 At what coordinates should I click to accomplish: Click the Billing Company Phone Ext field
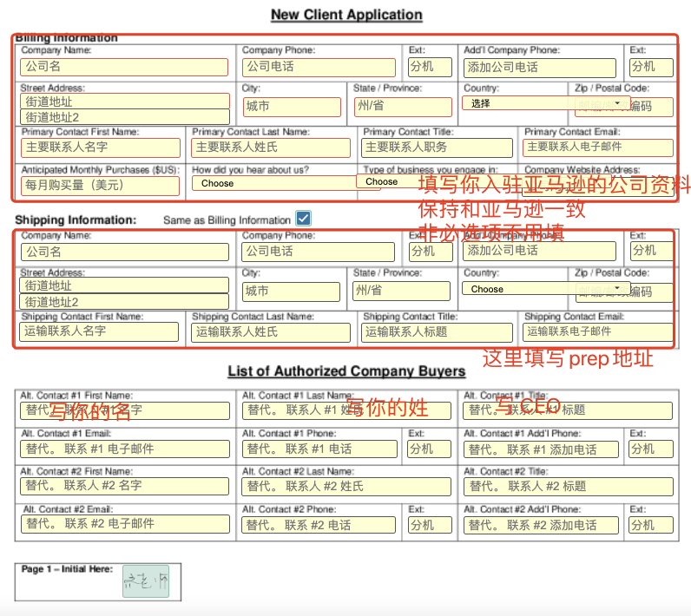430,67
